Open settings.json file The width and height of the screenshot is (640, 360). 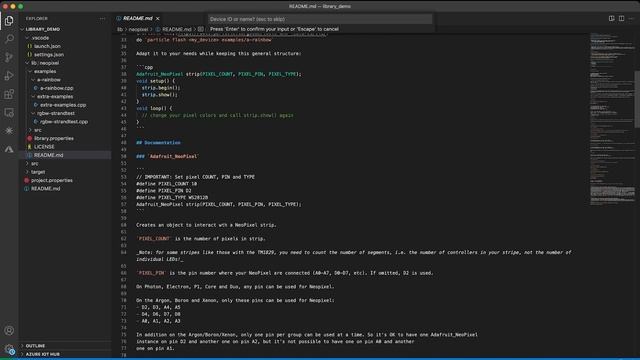coord(49,54)
